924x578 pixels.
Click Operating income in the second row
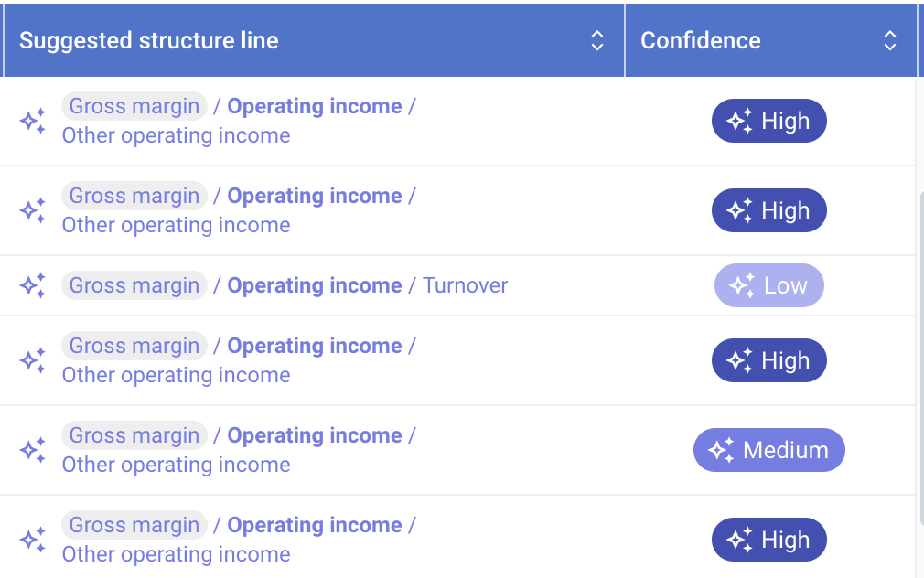pos(315,196)
